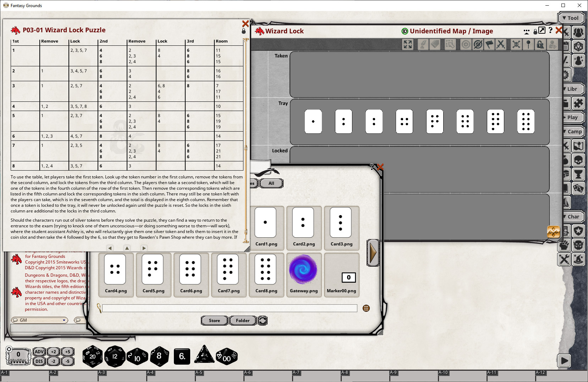Toggle the padlock in Wizard Lock window header
This screenshot has width=588, height=382.
(x=535, y=32)
